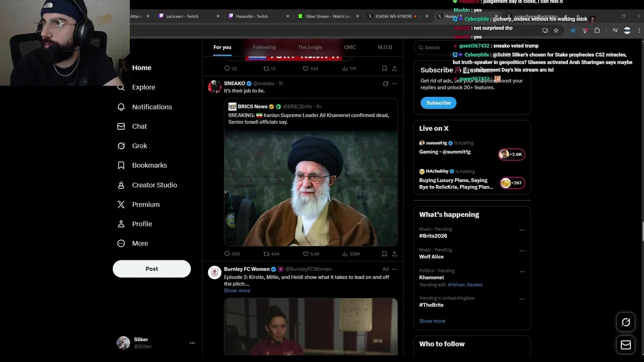Open the Notifications bell in sidebar
This screenshot has width=644, height=362.
pos(145,107)
